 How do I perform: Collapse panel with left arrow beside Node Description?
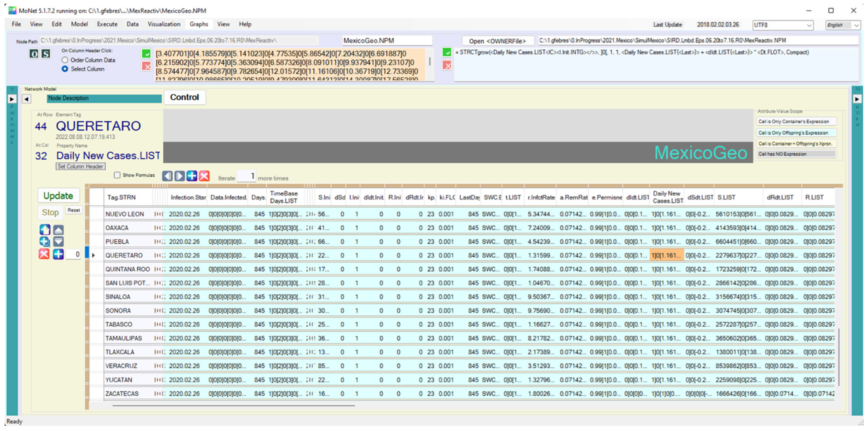[x=27, y=99]
